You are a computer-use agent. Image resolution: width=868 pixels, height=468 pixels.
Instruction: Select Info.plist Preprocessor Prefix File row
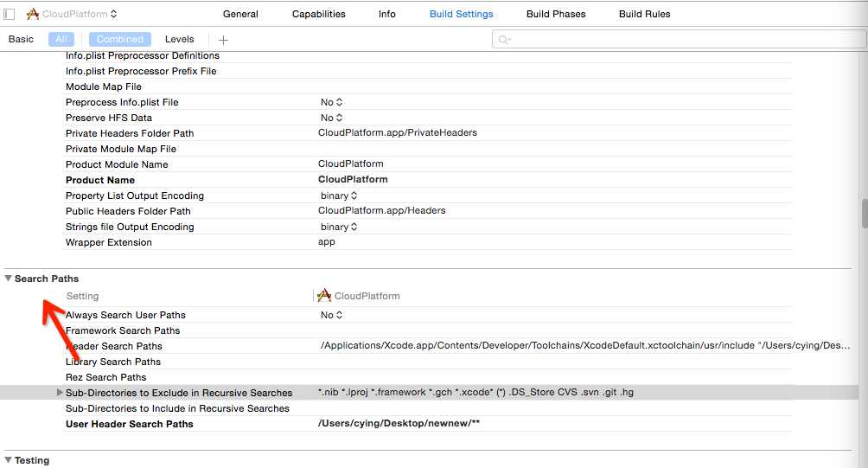pos(141,72)
